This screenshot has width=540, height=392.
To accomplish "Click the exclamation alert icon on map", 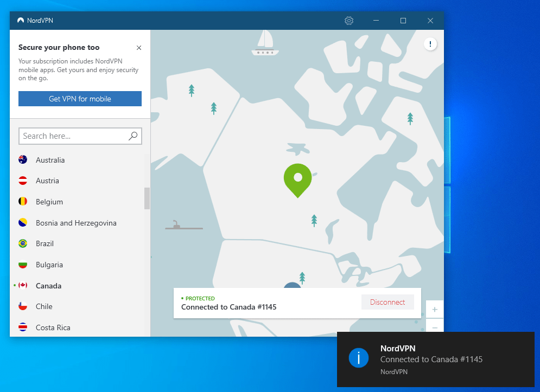I will tap(430, 44).
